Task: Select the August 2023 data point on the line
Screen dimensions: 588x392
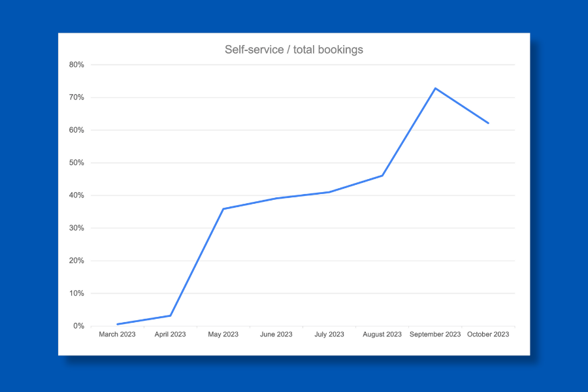Action: pyautogui.click(x=382, y=175)
